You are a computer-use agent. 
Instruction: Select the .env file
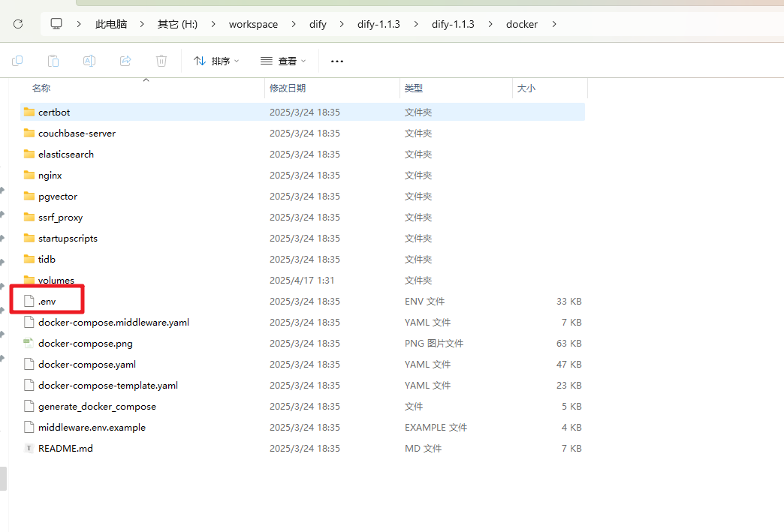[x=47, y=301]
